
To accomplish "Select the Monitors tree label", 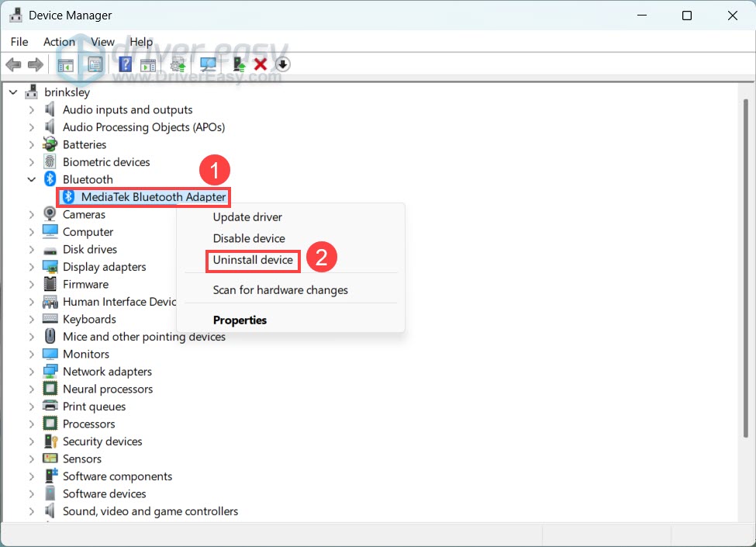I will 86,354.
